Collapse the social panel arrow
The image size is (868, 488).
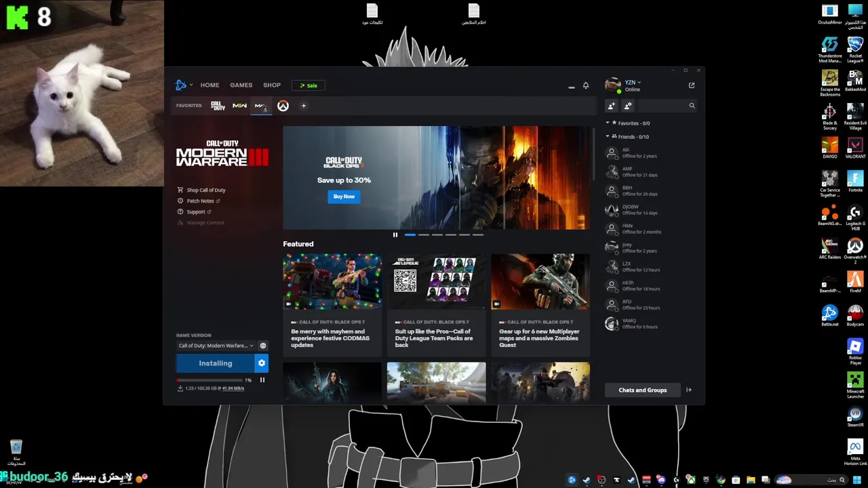point(689,390)
